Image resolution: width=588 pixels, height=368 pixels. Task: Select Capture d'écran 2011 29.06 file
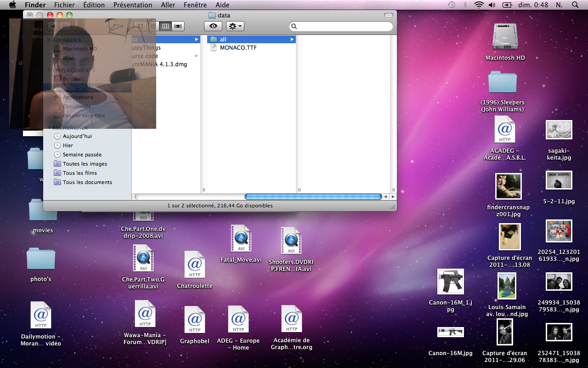(x=504, y=332)
